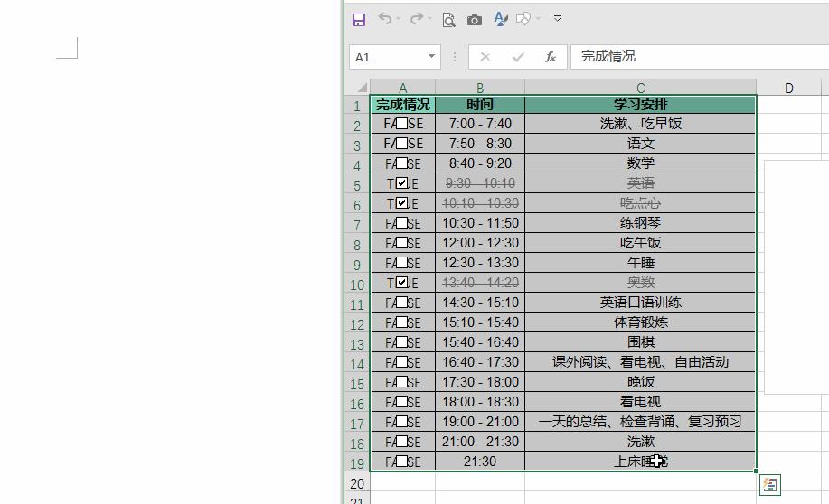Viewport: 829px width, 504px height.
Task: Click the Save icon in quick access toolbar
Action: 359,20
